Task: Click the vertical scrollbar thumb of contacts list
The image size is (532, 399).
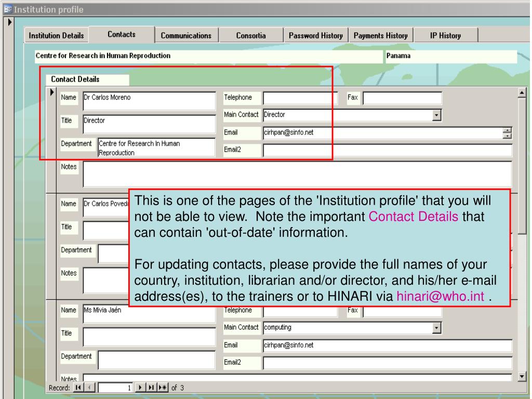Action: pyautogui.click(x=522, y=166)
